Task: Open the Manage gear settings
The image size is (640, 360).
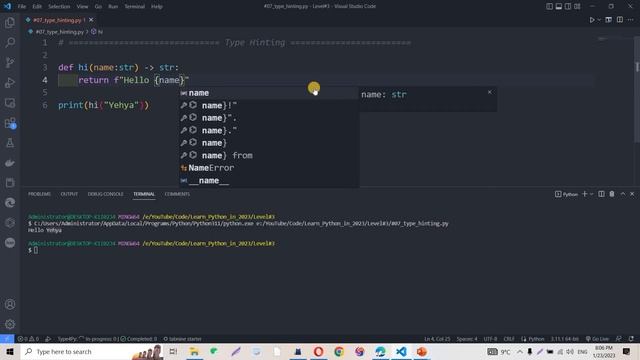Action: coord(10,324)
